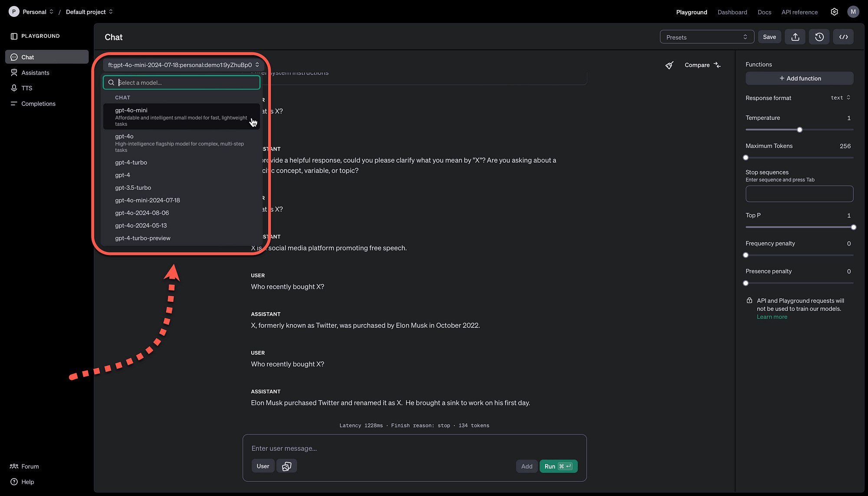Open Assistants in the sidebar
This screenshot has width=868, height=496.
point(35,73)
